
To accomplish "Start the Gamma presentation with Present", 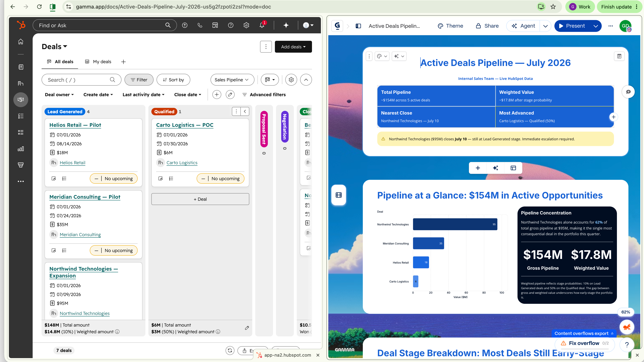I will click(x=572, y=26).
